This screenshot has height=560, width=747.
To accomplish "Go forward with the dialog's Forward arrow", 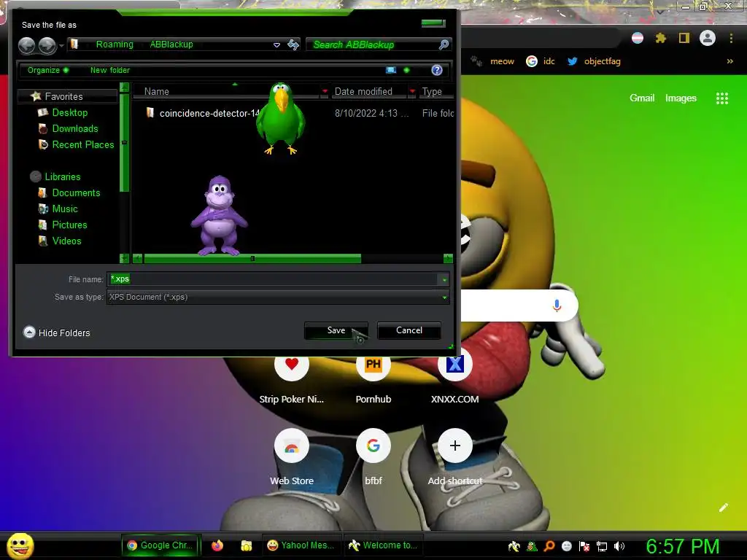I will click(47, 45).
